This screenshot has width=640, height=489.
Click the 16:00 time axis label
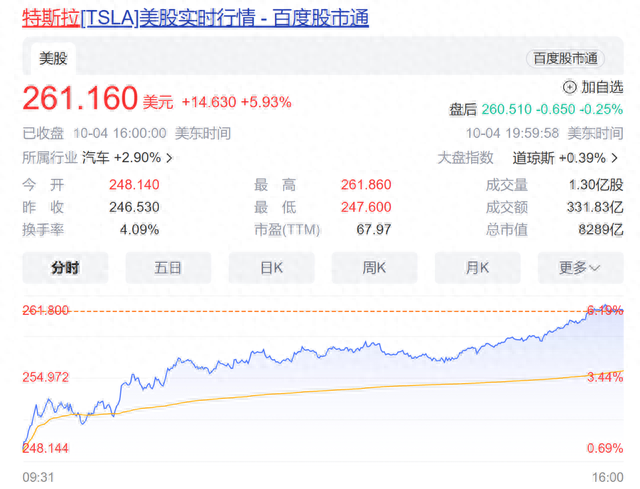point(608,477)
